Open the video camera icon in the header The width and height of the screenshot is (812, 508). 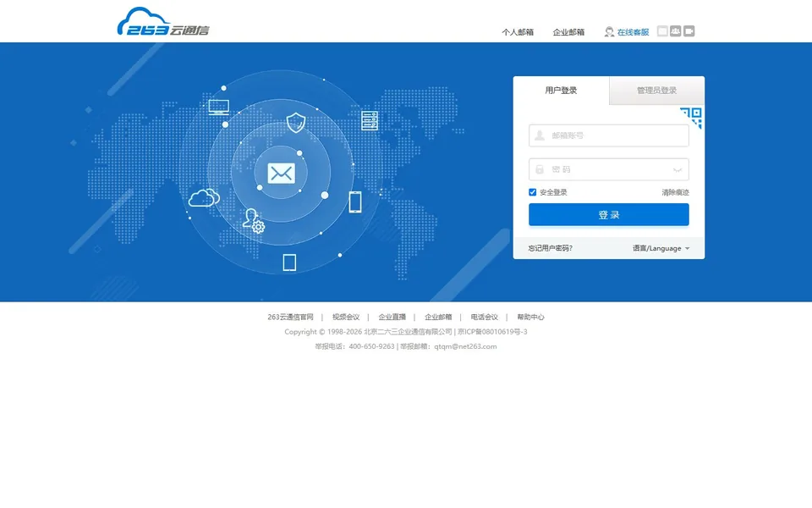689,31
